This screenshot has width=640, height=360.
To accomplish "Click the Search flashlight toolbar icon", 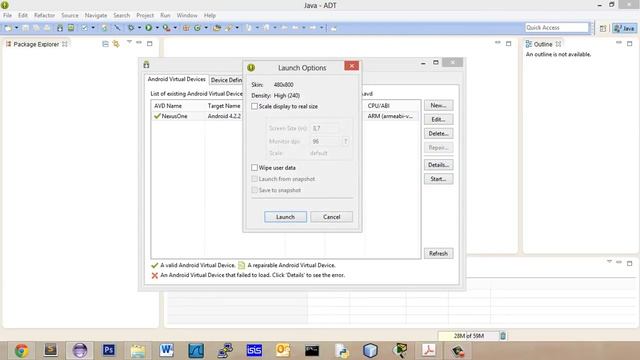I will click(229, 28).
